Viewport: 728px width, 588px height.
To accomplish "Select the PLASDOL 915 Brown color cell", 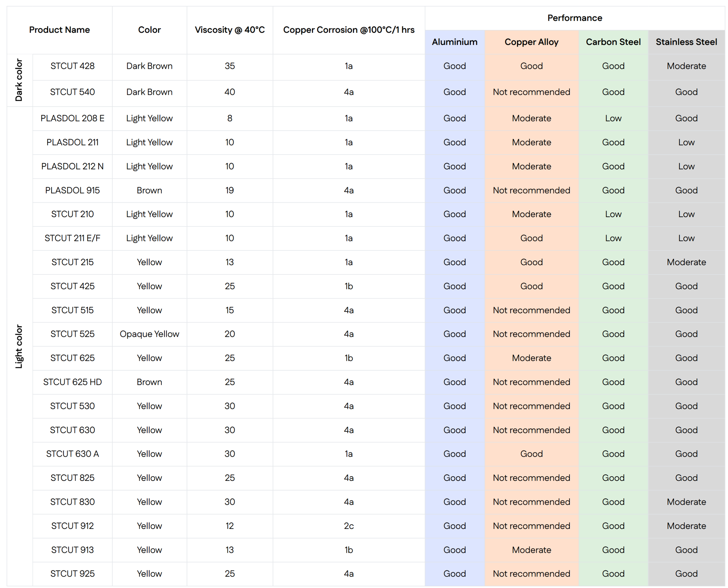I will (x=149, y=190).
